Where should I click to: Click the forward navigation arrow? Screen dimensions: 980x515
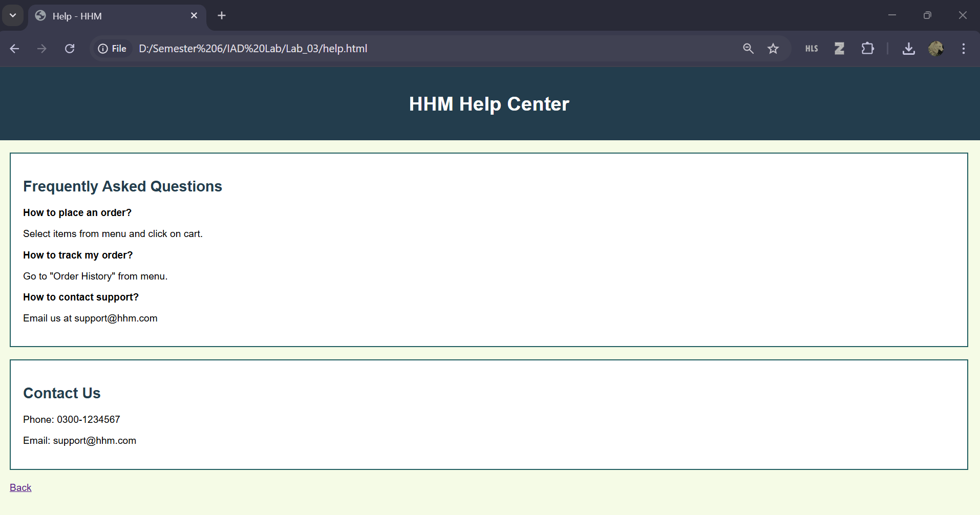click(x=41, y=49)
